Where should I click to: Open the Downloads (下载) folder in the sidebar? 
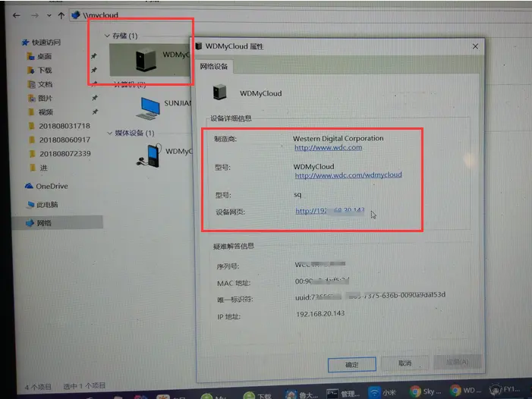(x=39, y=71)
